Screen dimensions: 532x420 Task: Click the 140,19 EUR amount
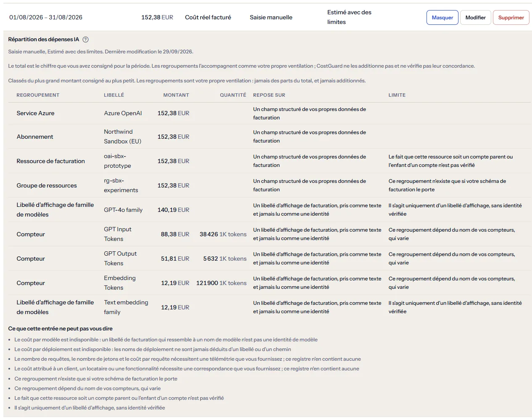[x=173, y=210]
